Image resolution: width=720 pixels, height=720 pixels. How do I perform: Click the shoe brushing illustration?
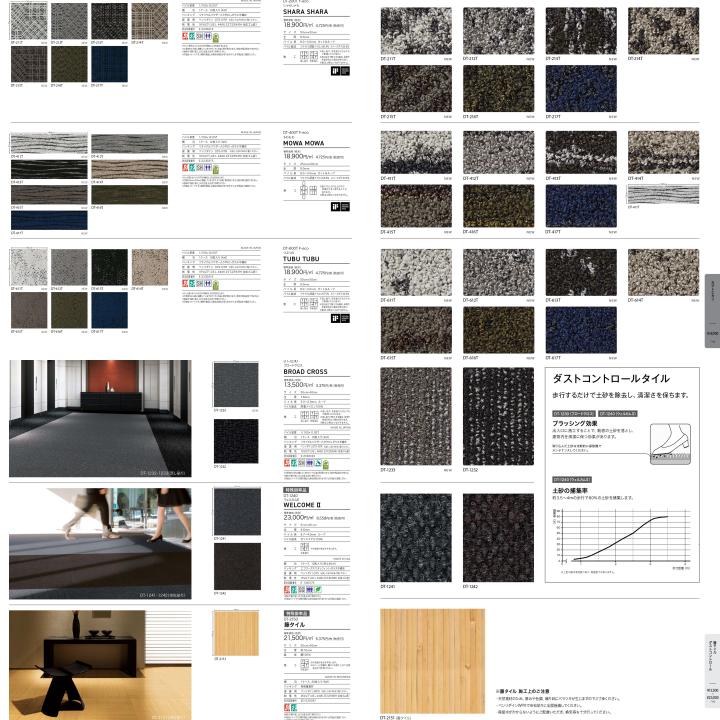670,444
